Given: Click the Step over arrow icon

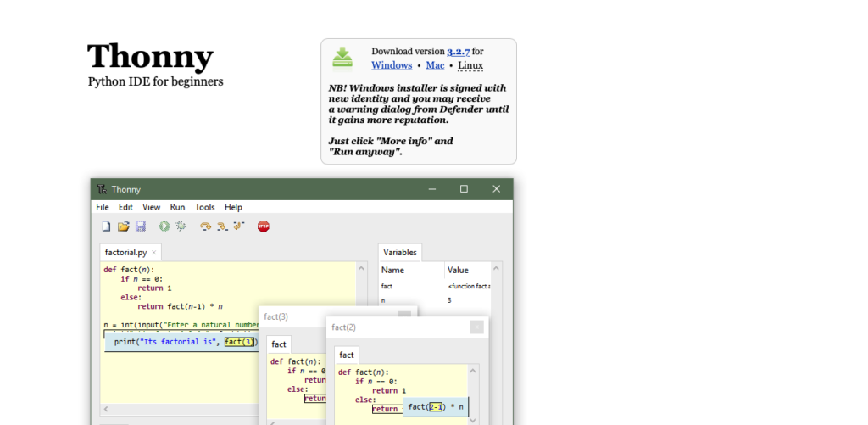Looking at the screenshot, I should point(205,226).
